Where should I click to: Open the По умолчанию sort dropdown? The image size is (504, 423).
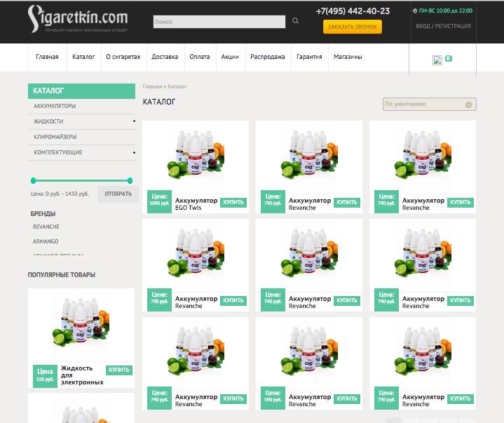pos(430,105)
